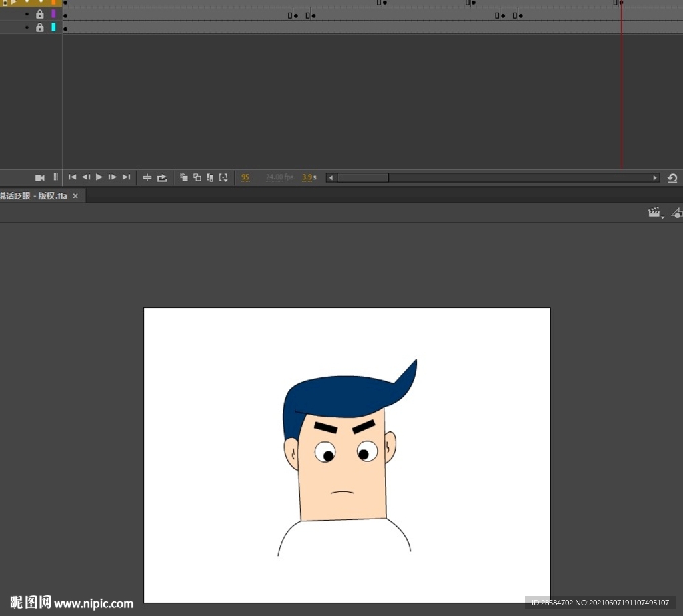Click the current frame number 95

click(x=245, y=177)
